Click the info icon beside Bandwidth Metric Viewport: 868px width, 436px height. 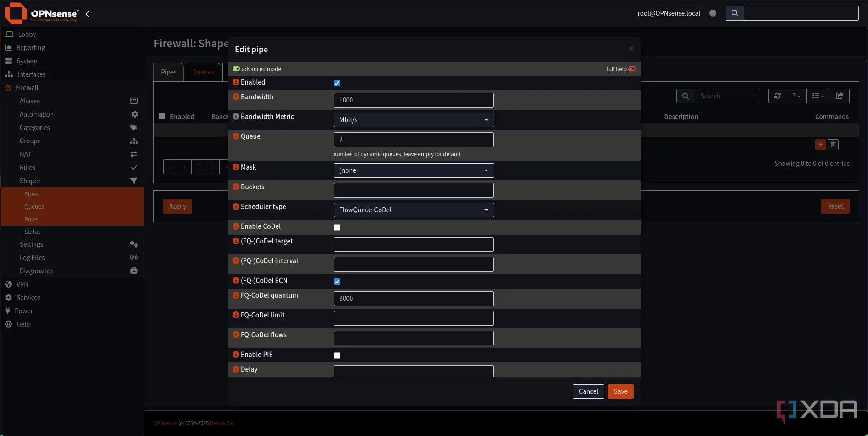pos(236,117)
